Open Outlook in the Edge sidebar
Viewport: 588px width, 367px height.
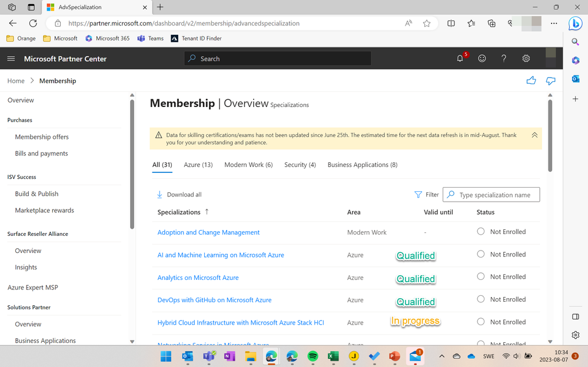(575, 79)
